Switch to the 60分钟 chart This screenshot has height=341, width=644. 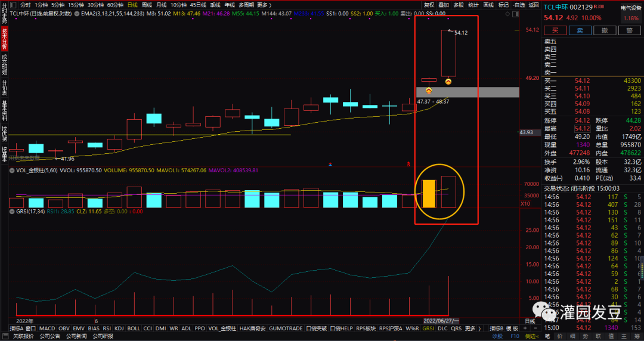(x=115, y=5)
